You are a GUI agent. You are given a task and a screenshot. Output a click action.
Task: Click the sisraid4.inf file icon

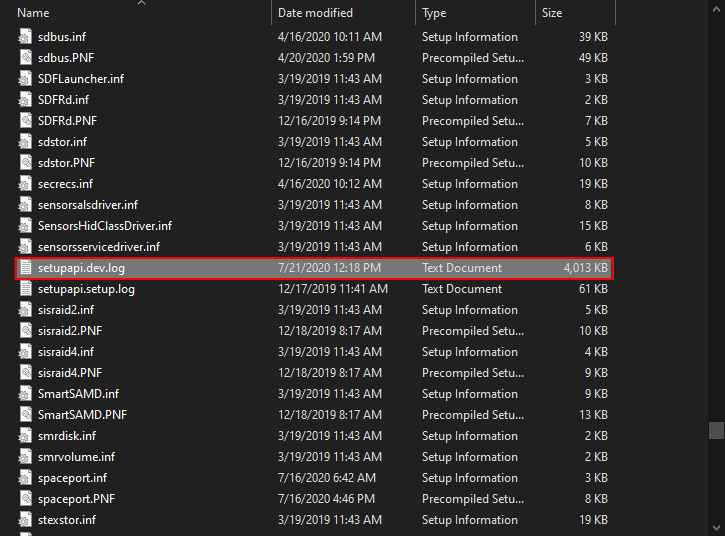pos(25,351)
